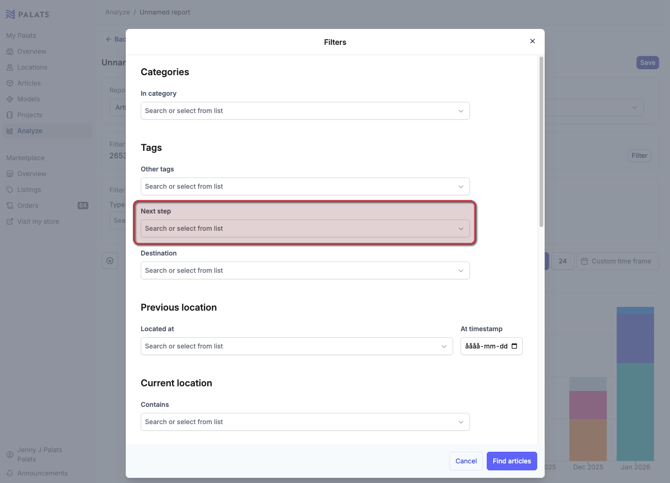Select Analyze in the sidebar menu
Screen dimensions: 670x483
point(30,131)
